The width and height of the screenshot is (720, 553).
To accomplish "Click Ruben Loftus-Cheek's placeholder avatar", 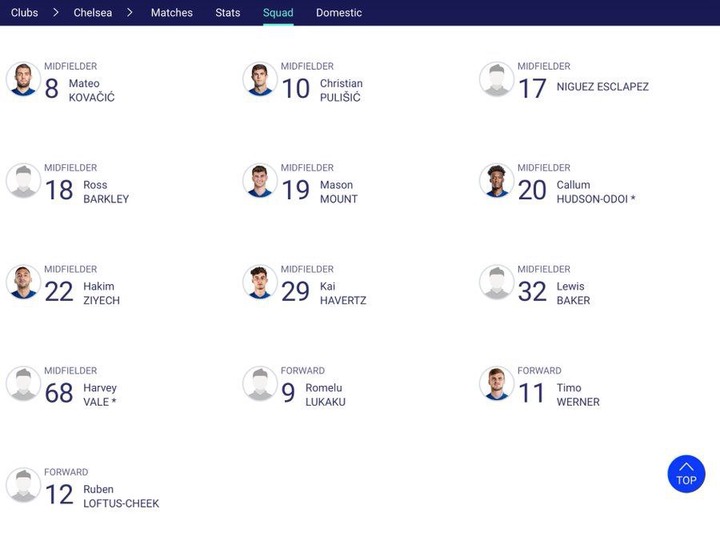I will (23, 485).
